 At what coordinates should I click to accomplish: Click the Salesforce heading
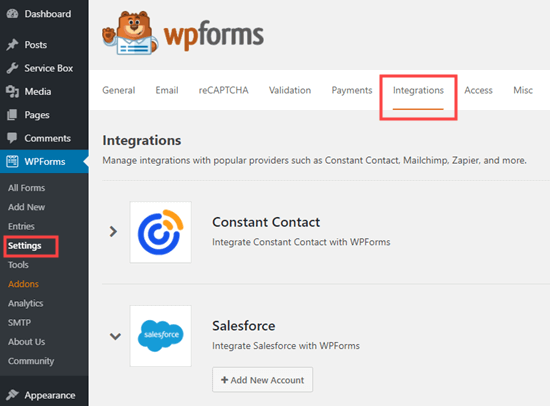pos(244,326)
